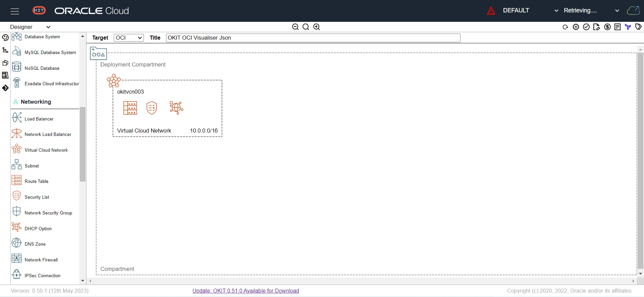Click the okitvcn003 name label
The height and width of the screenshot is (297, 644).
(130, 92)
